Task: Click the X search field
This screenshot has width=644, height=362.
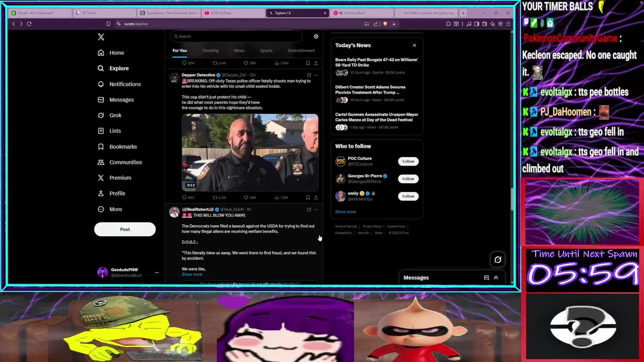Action: pos(236,36)
